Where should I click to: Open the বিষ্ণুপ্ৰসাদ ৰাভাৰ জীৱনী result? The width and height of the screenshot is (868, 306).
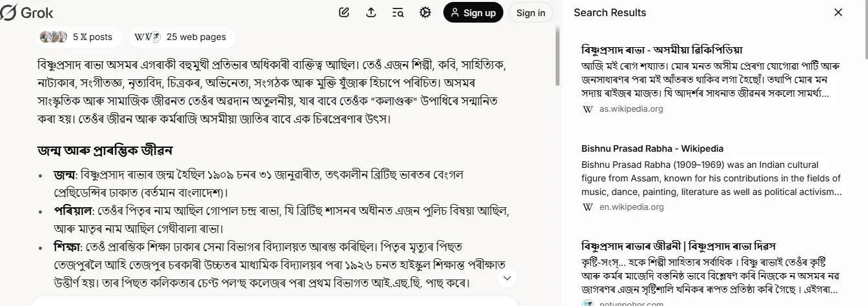[x=678, y=247]
